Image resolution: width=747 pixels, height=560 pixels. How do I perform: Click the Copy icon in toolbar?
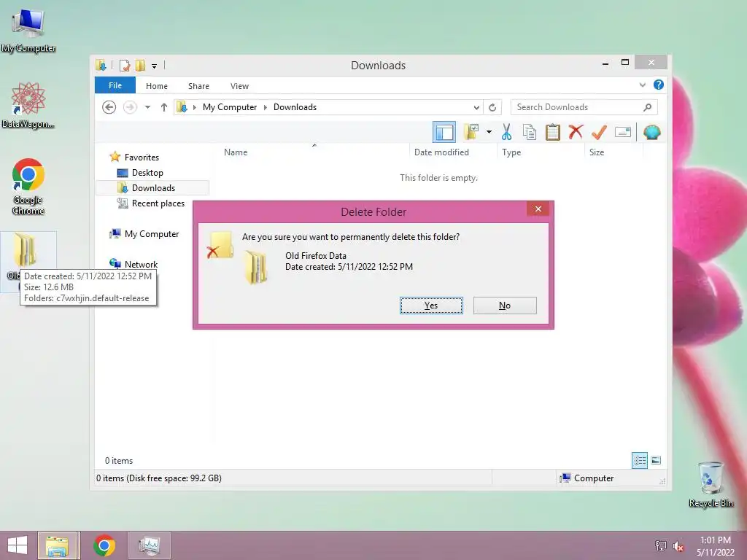click(530, 132)
